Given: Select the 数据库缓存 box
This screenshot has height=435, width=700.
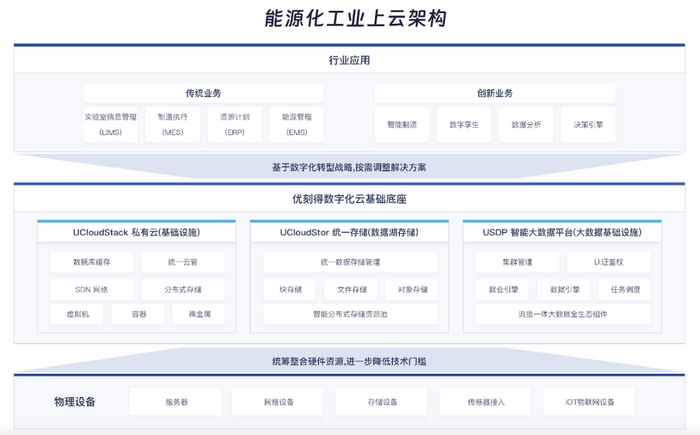Looking at the screenshot, I should click(x=92, y=262).
